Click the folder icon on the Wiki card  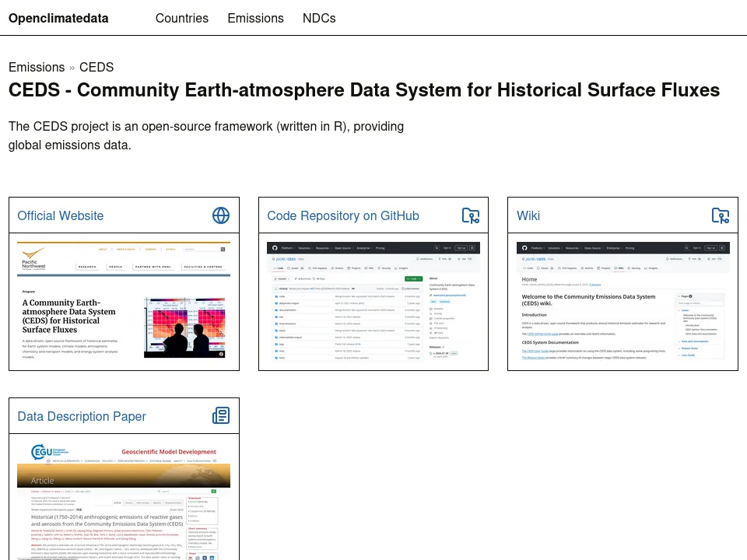721,215
